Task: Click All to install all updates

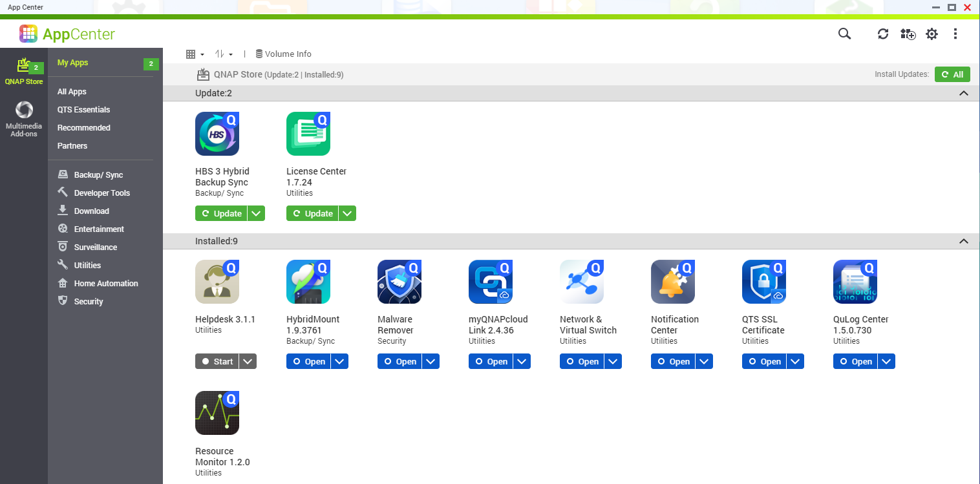Action: pyautogui.click(x=952, y=74)
